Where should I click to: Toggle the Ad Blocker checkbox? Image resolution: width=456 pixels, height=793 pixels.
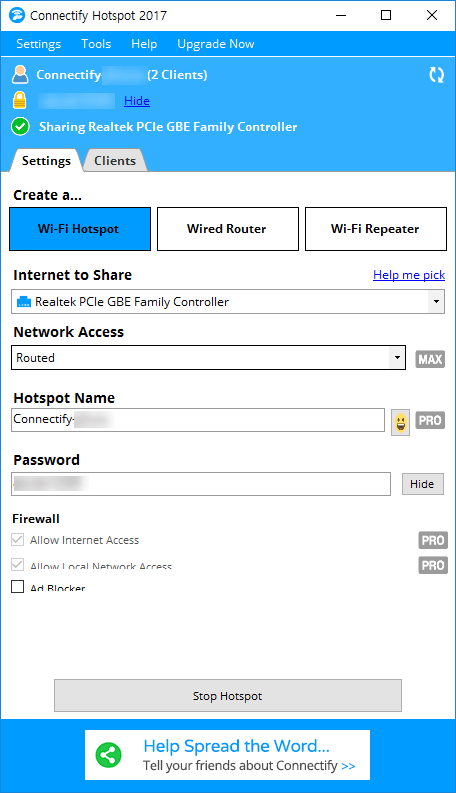[x=18, y=586]
